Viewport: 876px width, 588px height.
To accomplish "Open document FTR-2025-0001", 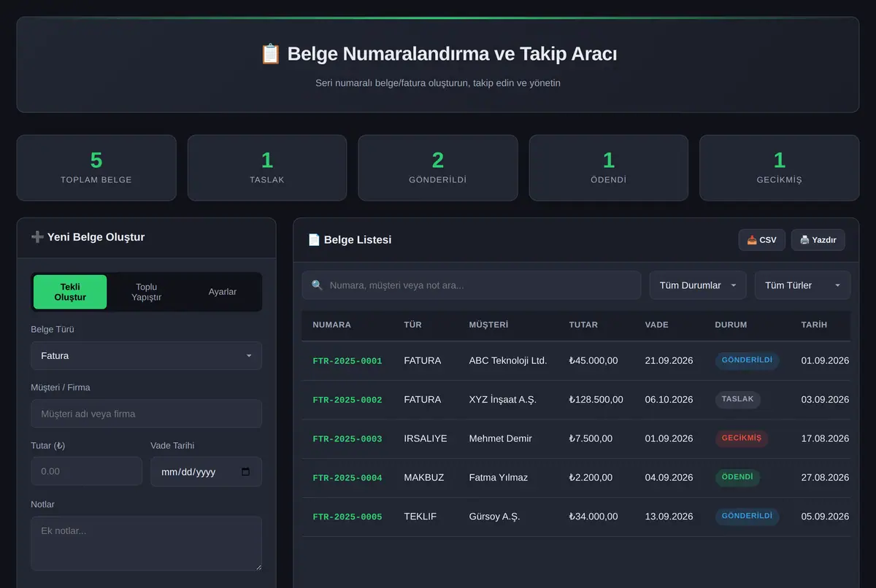I will 347,361.
